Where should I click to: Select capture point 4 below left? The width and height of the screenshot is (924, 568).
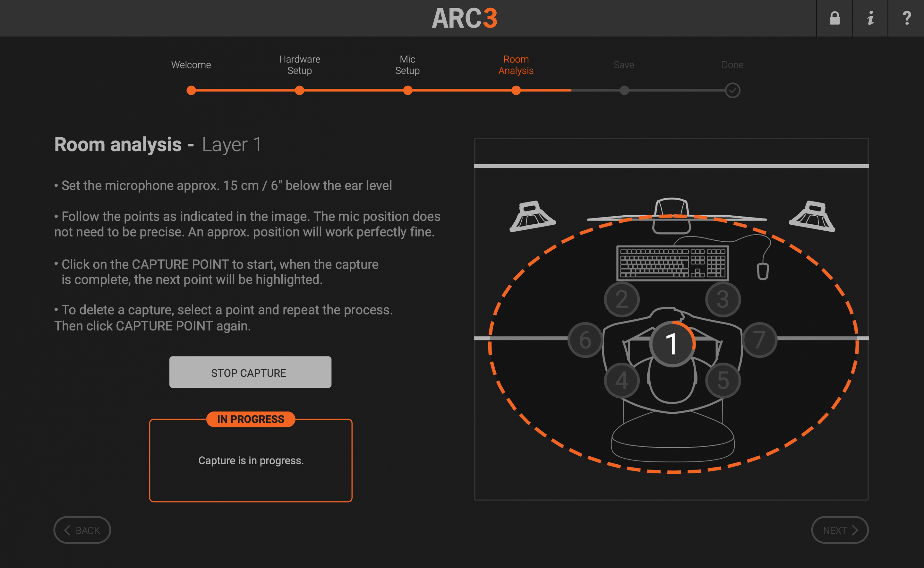pos(621,380)
